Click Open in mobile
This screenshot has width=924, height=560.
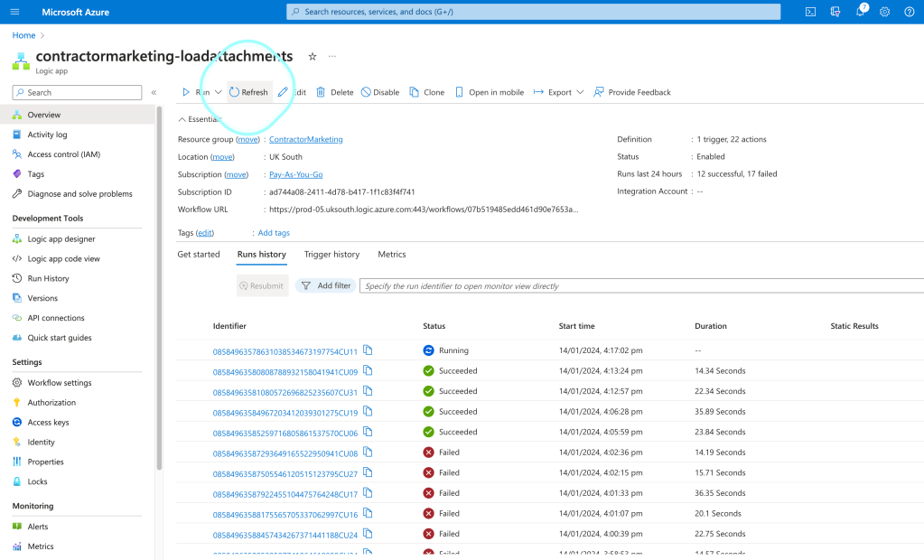(x=490, y=92)
